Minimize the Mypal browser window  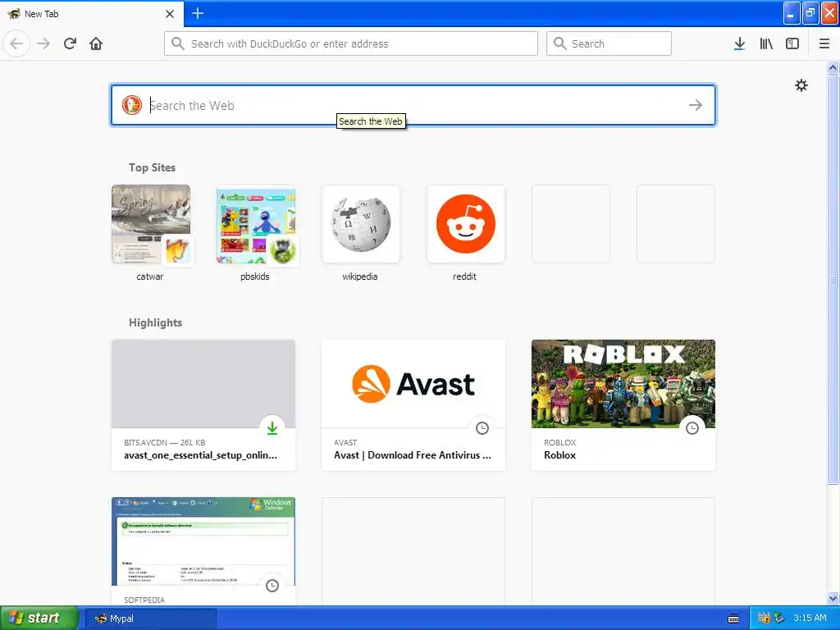point(792,13)
